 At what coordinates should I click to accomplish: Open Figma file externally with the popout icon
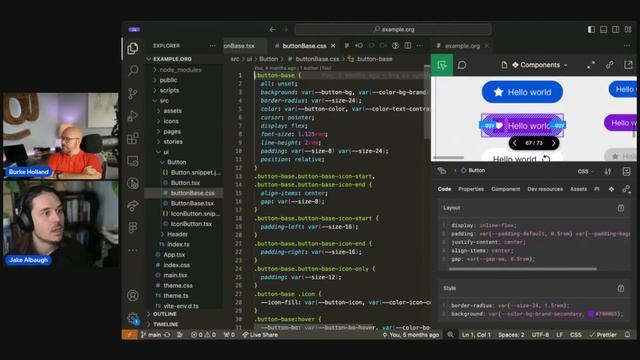(628, 65)
